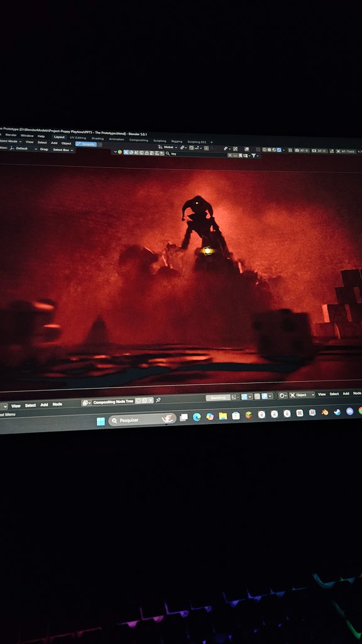This screenshot has width=362, height=644.
Task: Open the node tree browse dropdown icon
Action: (86, 403)
